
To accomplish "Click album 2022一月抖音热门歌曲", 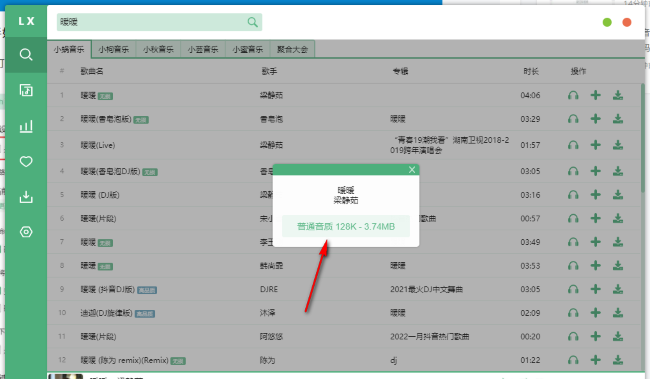I will tap(429, 336).
